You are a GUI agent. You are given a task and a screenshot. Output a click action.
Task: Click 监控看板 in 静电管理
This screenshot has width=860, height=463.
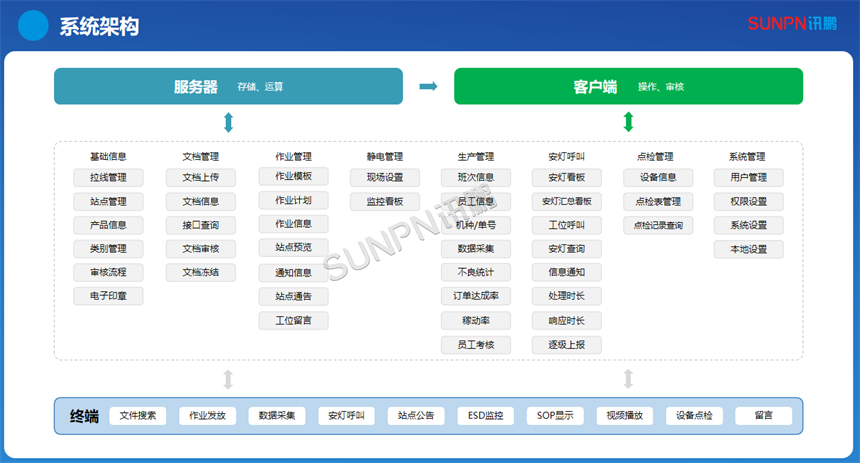point(385,202)
